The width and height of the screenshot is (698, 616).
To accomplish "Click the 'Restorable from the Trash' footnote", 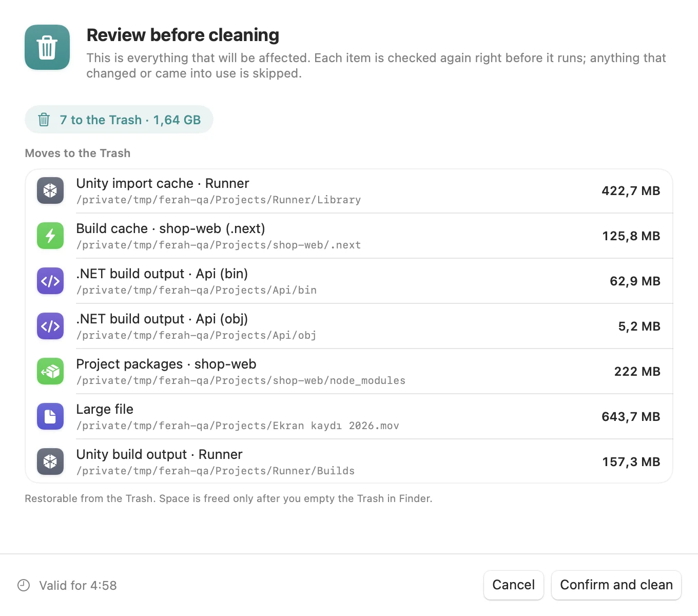I will (x=228, y=498).
